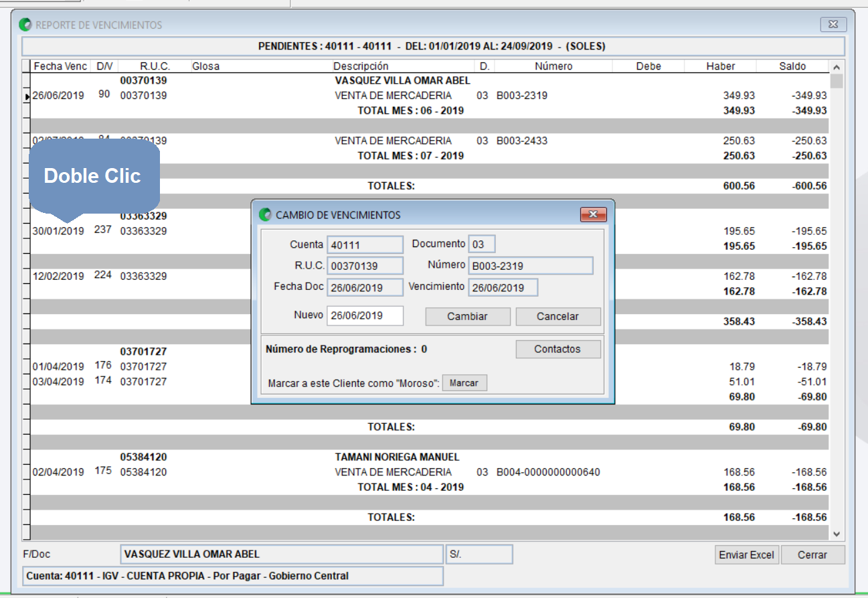Screen dimensions: 868x598
Task: Click D/V value 237
Action: (102, 229)
